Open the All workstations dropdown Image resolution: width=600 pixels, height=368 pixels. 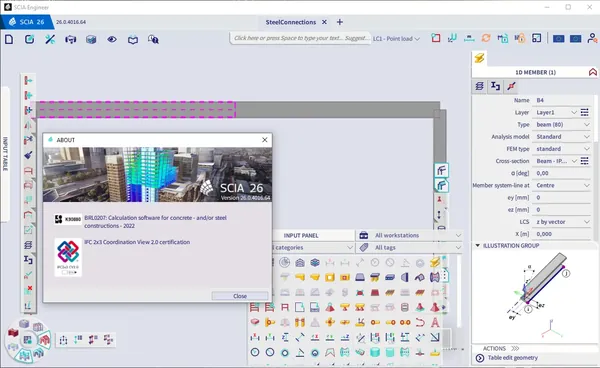409,235
